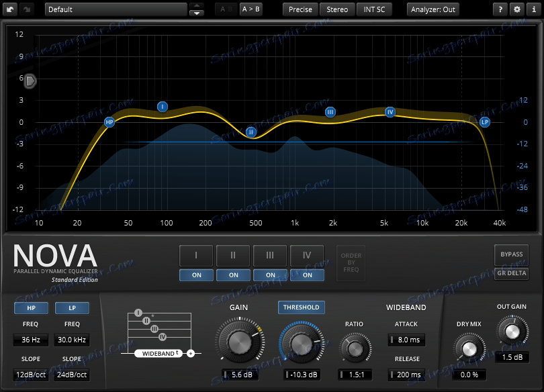Viewport: 544px width, 392px height.
Task: Open the Default preset dropdown
Action: pos(116,9)
